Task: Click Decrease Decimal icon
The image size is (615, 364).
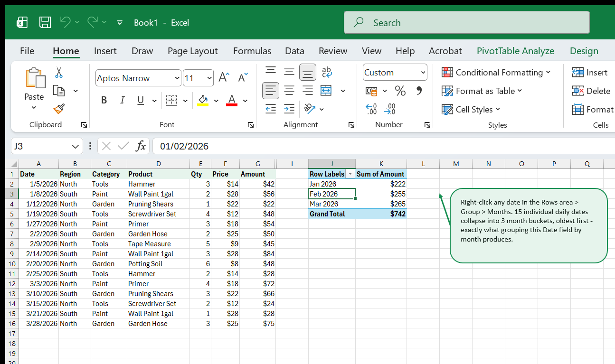Action: tap(390, 109)
